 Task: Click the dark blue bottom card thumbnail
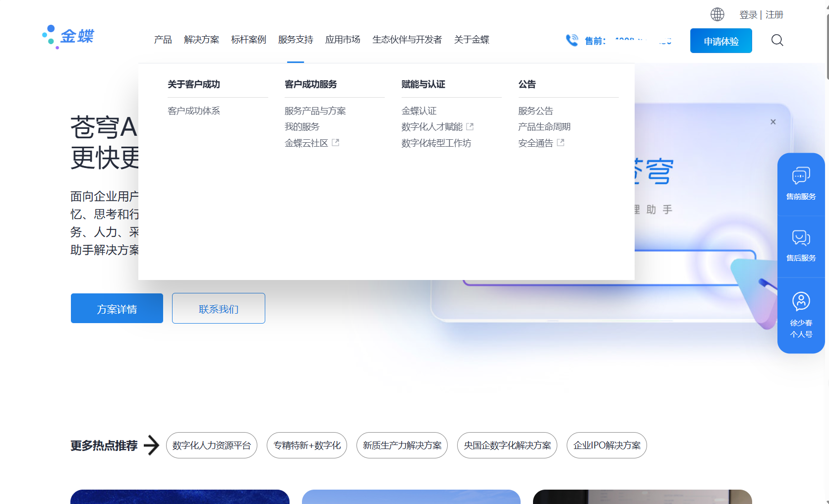(180, 497)
